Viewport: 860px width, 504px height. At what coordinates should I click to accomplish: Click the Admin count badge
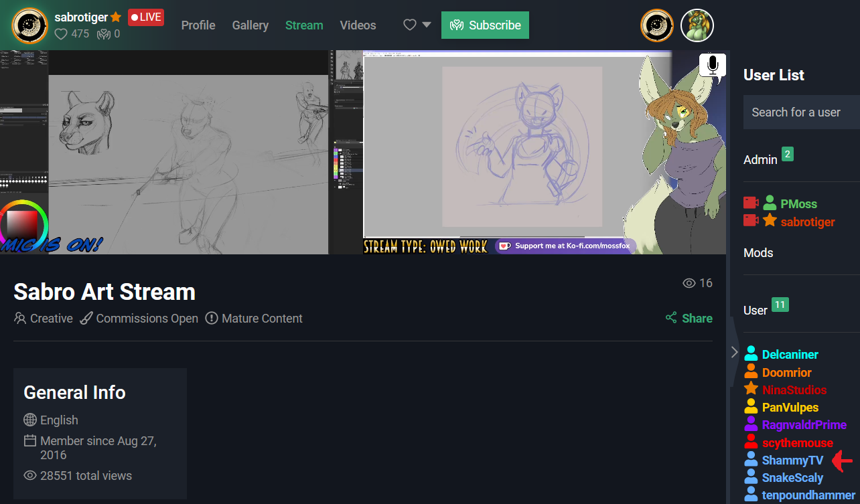(x=788, y=155)
